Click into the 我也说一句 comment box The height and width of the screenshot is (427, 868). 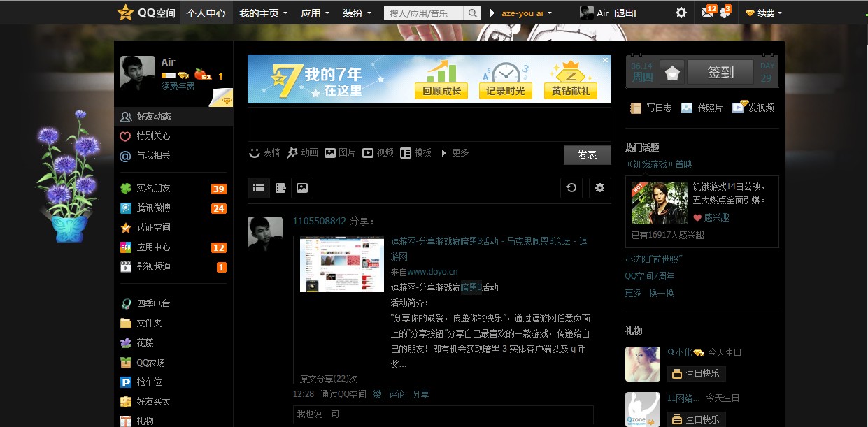point(443,414)
